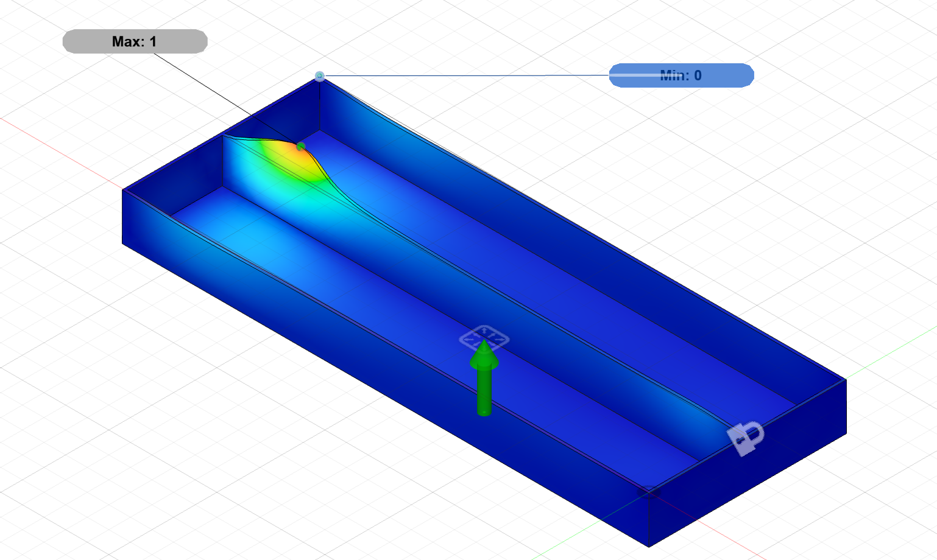Click the 'Max: 1' result label
The height and width of the screenshot is (560, 937).
pyautogui.click(x=135, y=41)
